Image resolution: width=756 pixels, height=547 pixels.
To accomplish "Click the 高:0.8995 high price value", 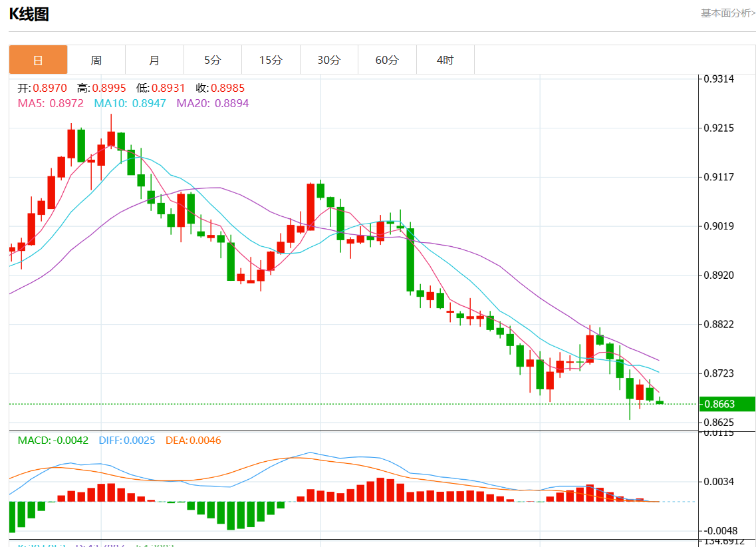I will pos(102,88).
